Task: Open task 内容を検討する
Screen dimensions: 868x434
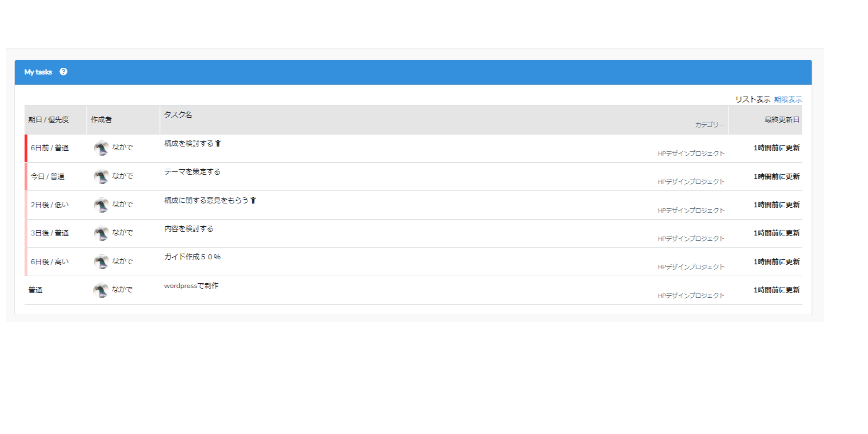Action: pos(189,228)
